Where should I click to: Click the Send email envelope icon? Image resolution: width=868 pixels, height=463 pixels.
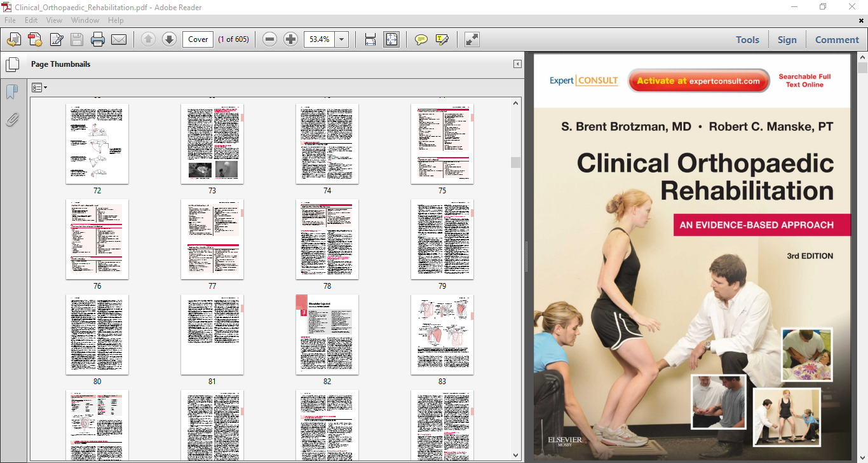119,39
